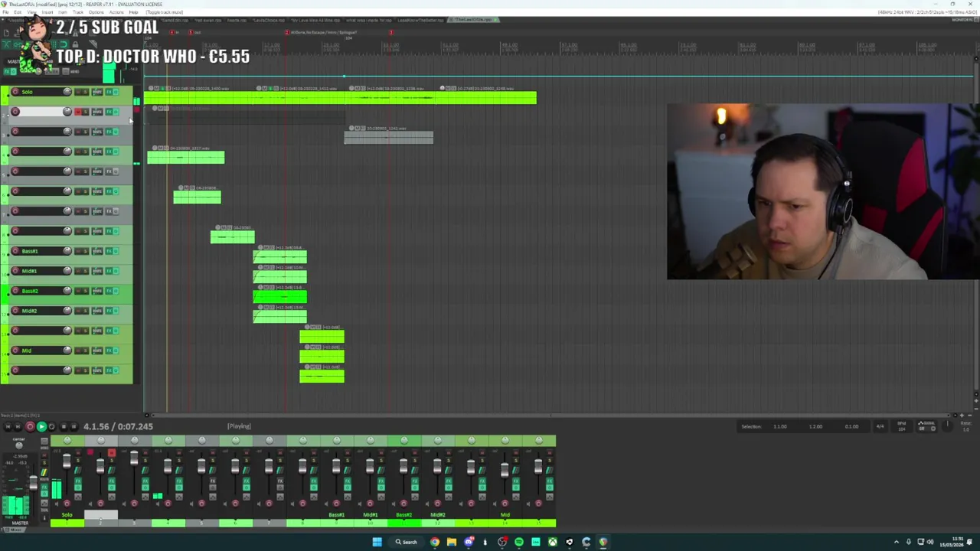980x551 pixels.
Task: Go to project start in transport
Action: click(8, 426)
